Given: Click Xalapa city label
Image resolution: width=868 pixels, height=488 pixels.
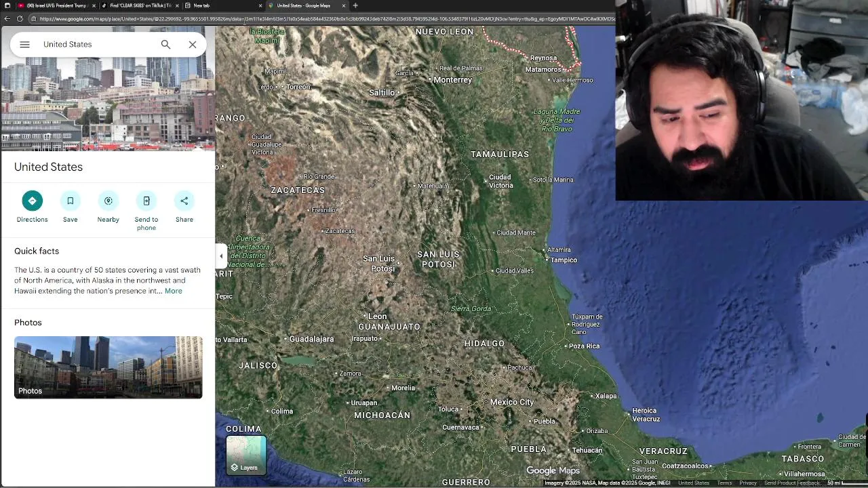Looking at the screenshot, I should coord(606,396).
